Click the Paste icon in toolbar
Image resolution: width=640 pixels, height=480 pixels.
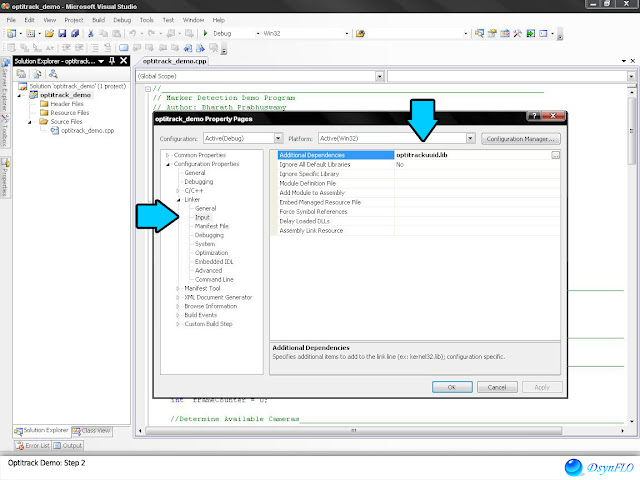point(117,33)
